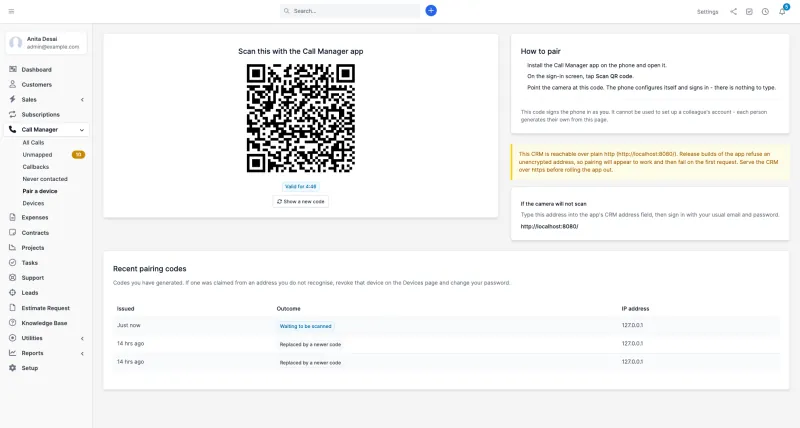The width and height of the screenshot is (800, 428).
Task: Click Show a new code button
Action: click(x=301, y=202)
